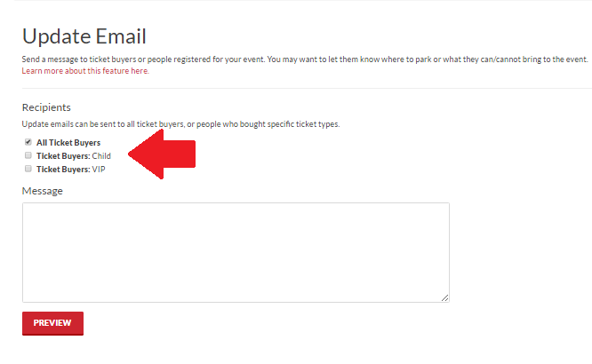
Task: Click the Ticket Buyers: Child label
Action: [x=74, y=155]
